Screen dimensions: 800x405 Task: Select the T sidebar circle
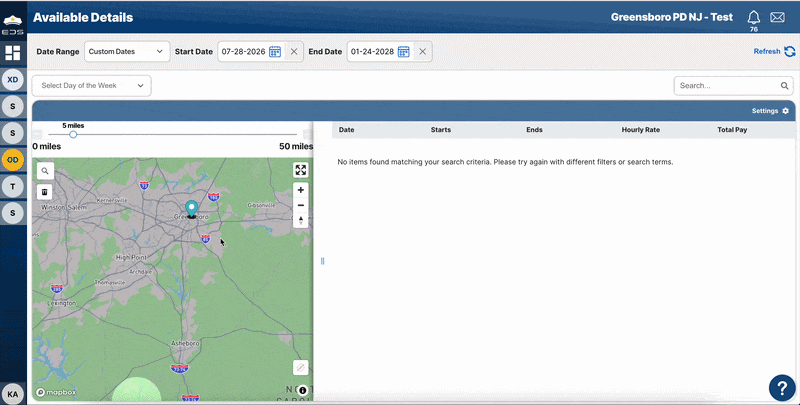point(13,186)
